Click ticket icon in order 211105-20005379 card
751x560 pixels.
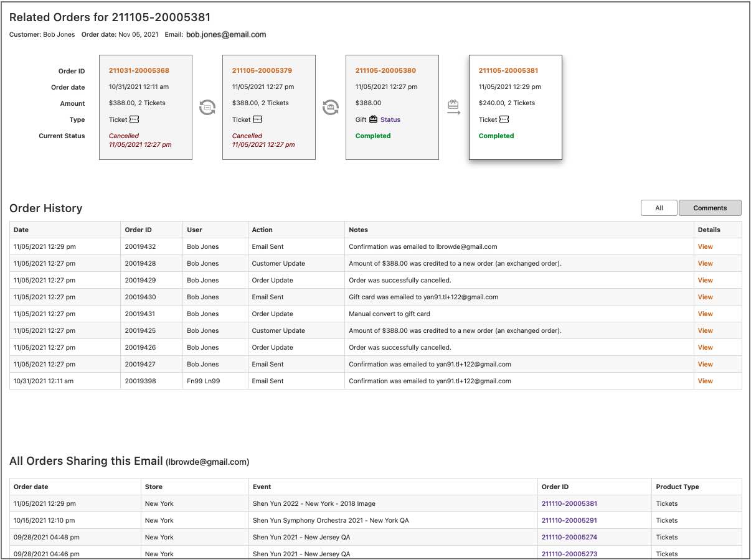[257, 119]
